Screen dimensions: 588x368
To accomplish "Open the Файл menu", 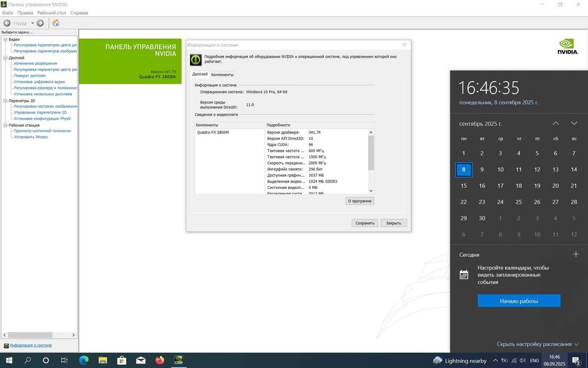I will [x=8, y=13].
